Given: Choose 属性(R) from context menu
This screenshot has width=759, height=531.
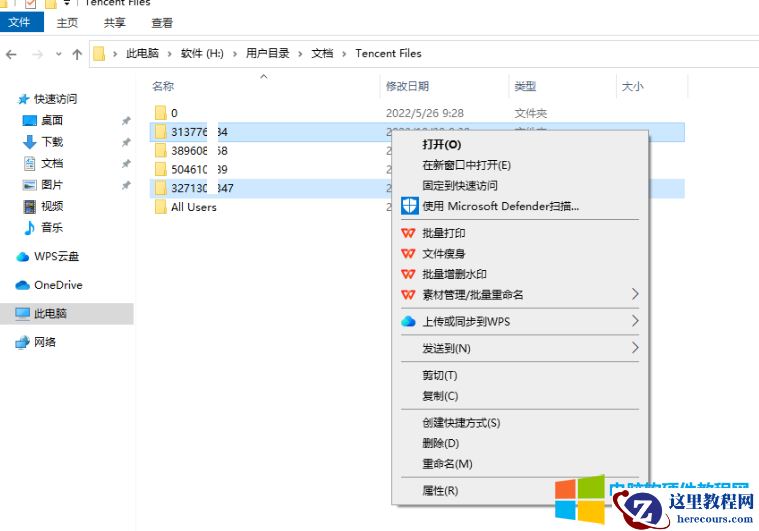Looking at the screenshot, I should [440, 490].
